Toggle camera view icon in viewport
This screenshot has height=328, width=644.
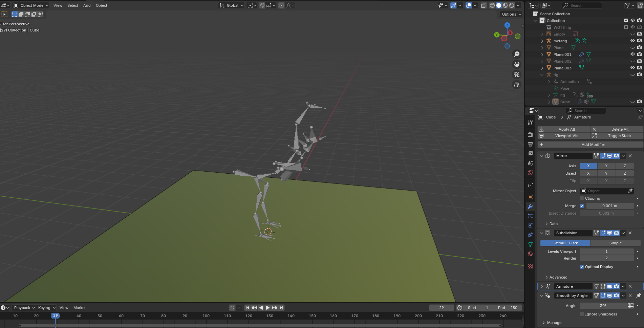517,74
